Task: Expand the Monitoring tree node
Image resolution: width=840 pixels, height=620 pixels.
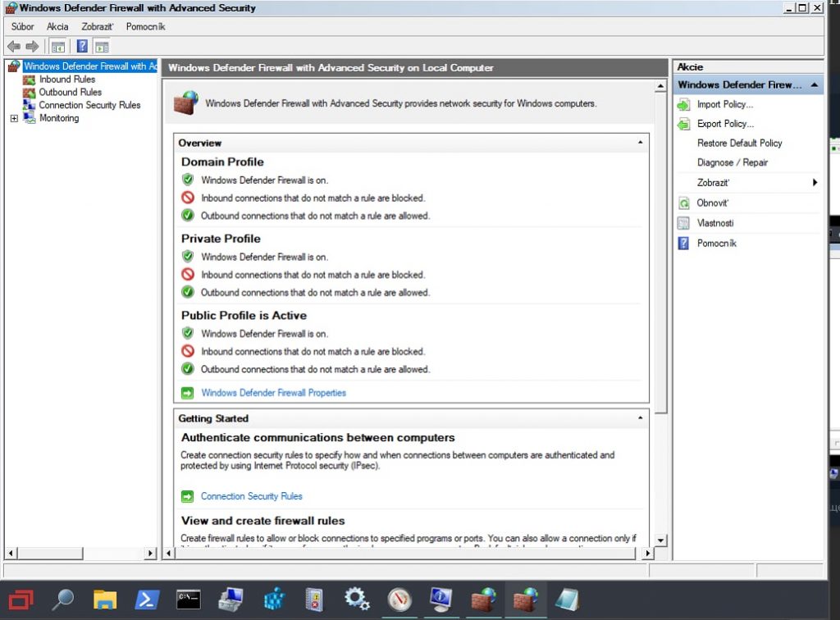Action: click(14, 118)
